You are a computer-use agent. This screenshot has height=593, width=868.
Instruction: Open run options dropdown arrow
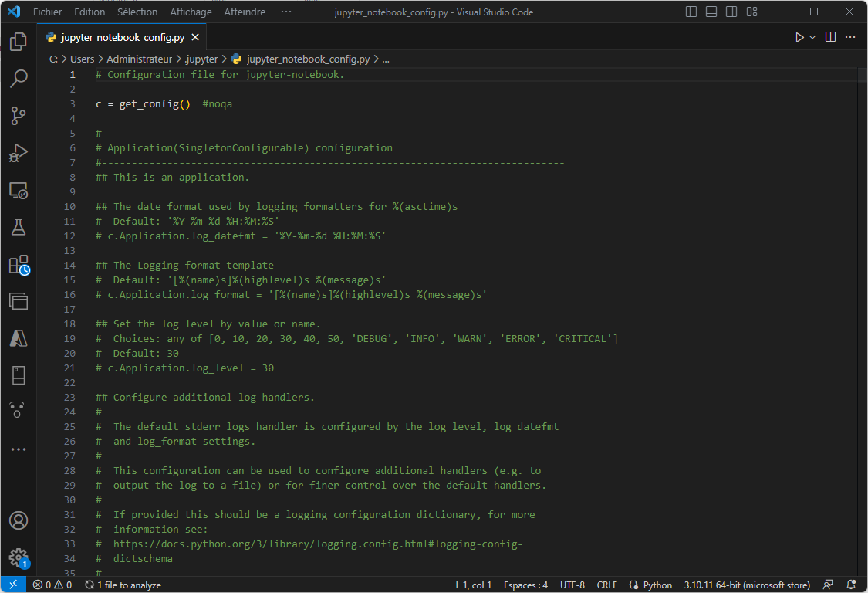(x=812, y=37)
